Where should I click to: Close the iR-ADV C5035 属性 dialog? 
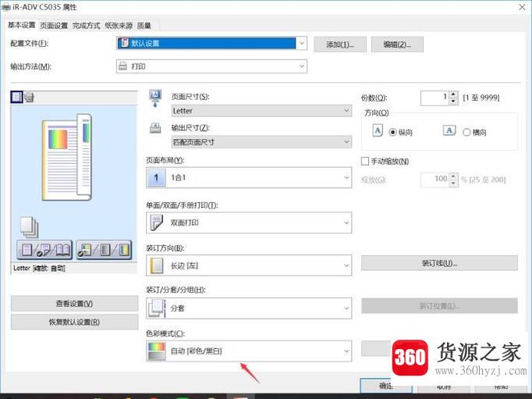pos(522,7)
